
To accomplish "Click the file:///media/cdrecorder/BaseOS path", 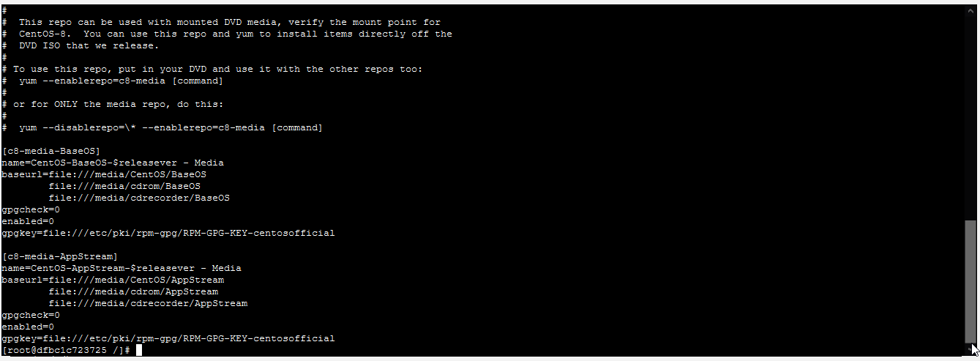I will pyautogui.click(x=139, y=198).
